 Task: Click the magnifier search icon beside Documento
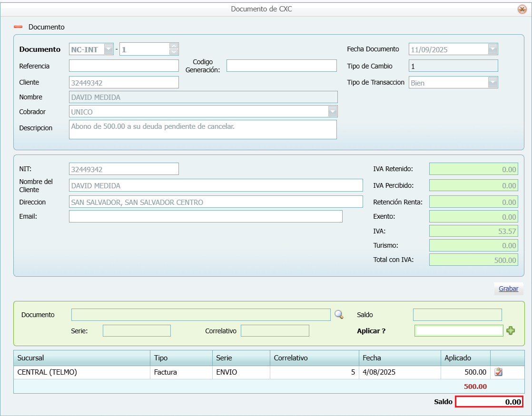(x=339, y=314)
